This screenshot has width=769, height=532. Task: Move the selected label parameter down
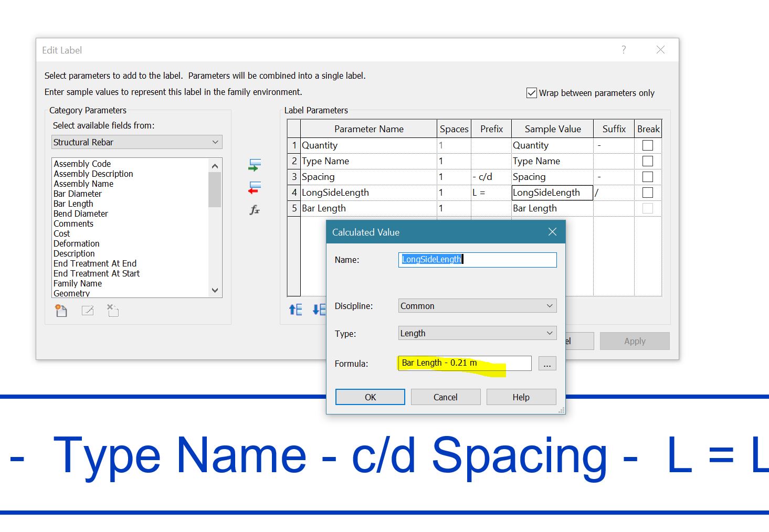[319, 310]
